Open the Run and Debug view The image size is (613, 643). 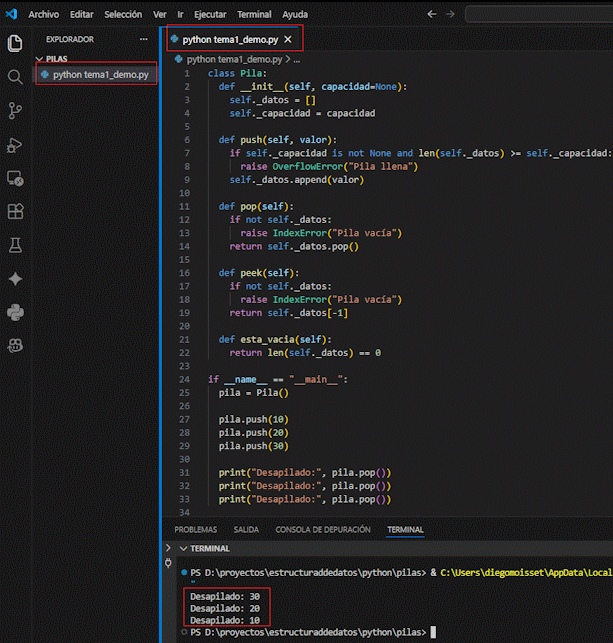(15, 144)
